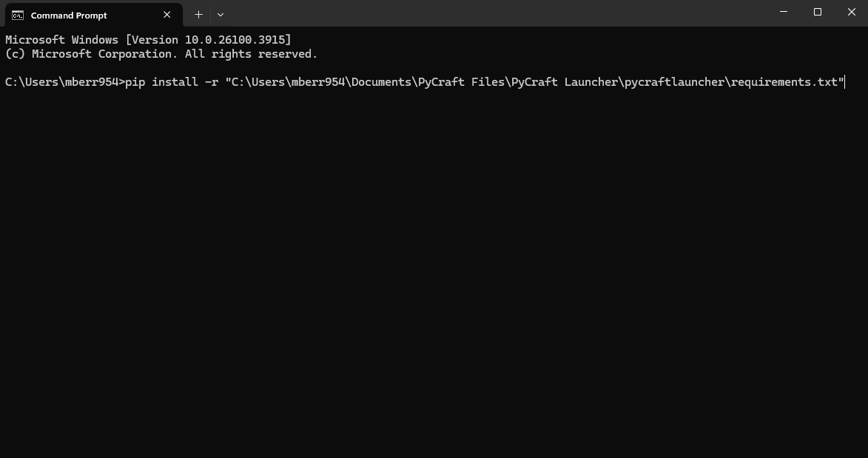Screen dimensions: 868x458
Task: Click the C:\Users\mberr954 prompt path
Action: pos(61,82)
